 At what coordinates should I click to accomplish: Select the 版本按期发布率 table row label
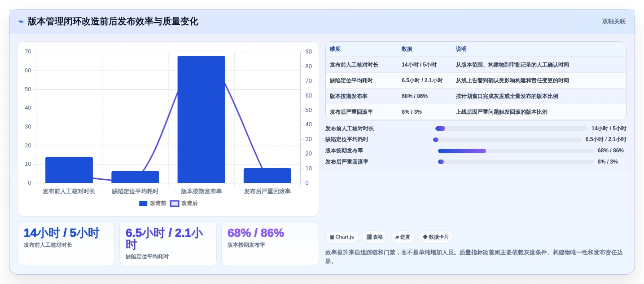pyautogui.click(x=349, y=96)
